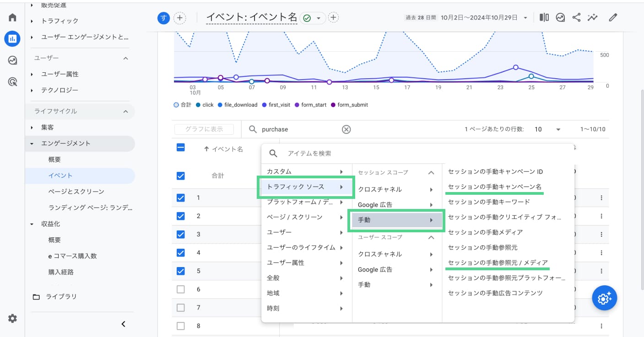The height and width of the screenshot is (337, 644).
Task: Collapse the ライフサイクル section
Action: 125,111
